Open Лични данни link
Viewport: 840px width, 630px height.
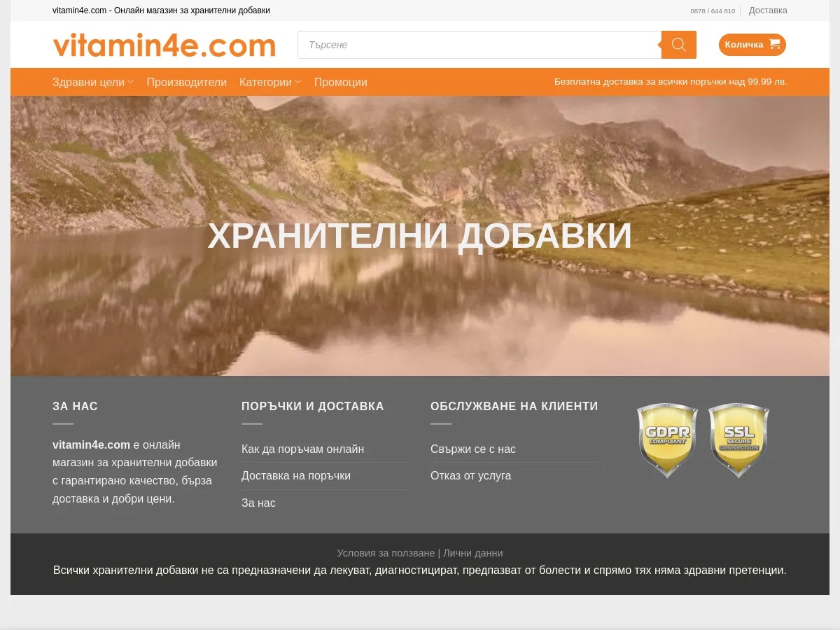tap(472, 553)
